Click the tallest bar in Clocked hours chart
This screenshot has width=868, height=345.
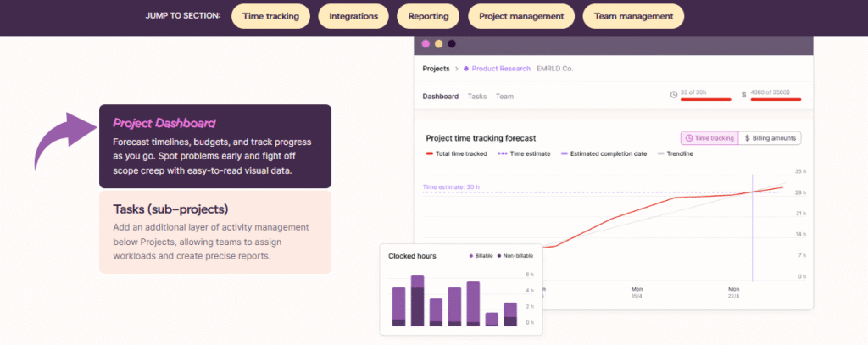coord(417,301)
